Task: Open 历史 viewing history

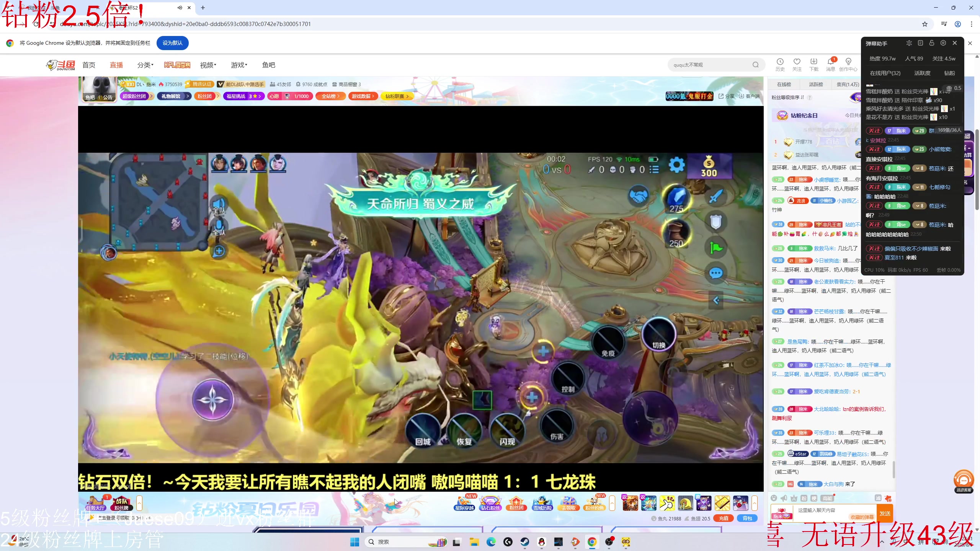Action: tap(780, 64)
